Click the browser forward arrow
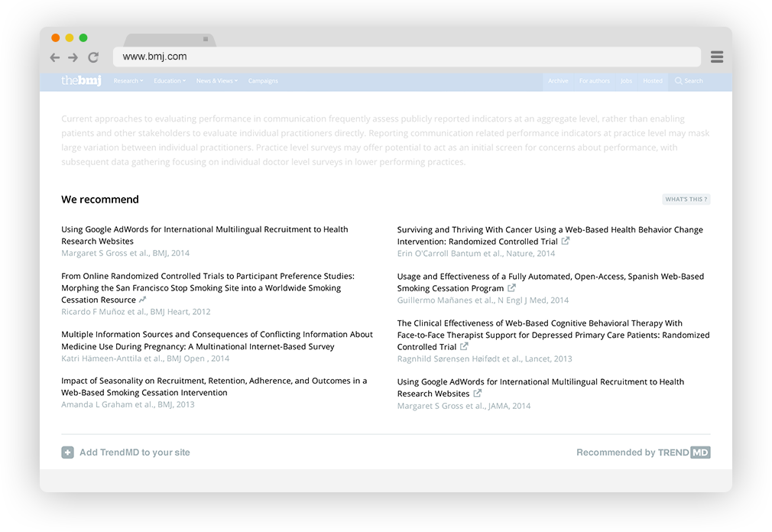Viewport: 772px width, 532px height. [73, 57]
